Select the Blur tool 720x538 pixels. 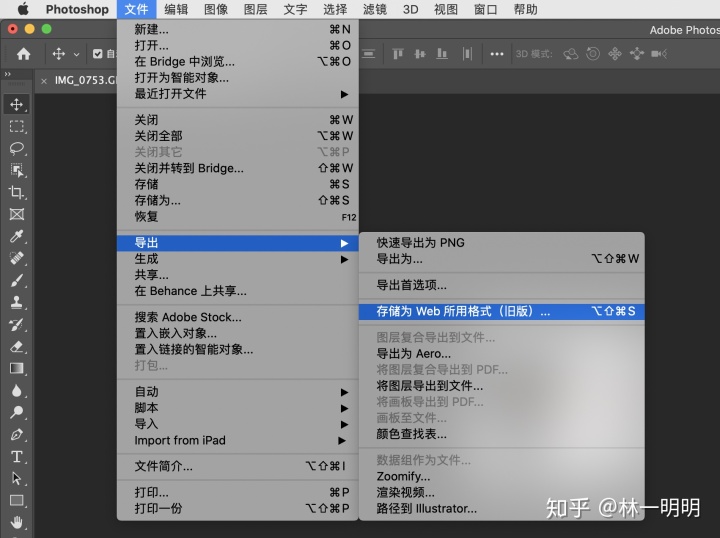(x=17, y=390)
